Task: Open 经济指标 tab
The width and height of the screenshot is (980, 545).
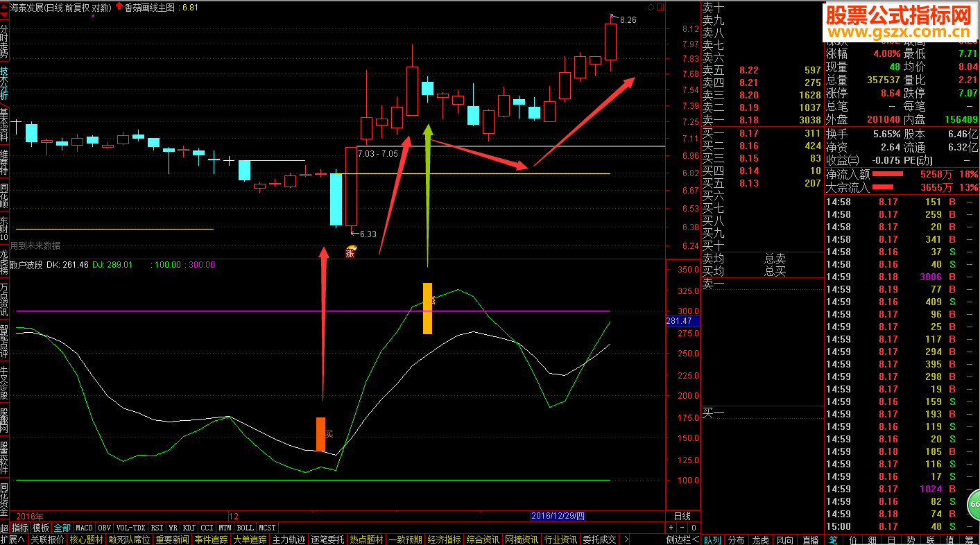Action: pos(445,539)
